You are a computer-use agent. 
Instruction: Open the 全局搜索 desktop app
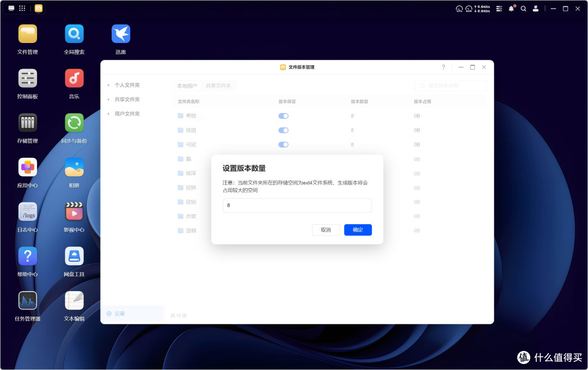coord(74,34)
